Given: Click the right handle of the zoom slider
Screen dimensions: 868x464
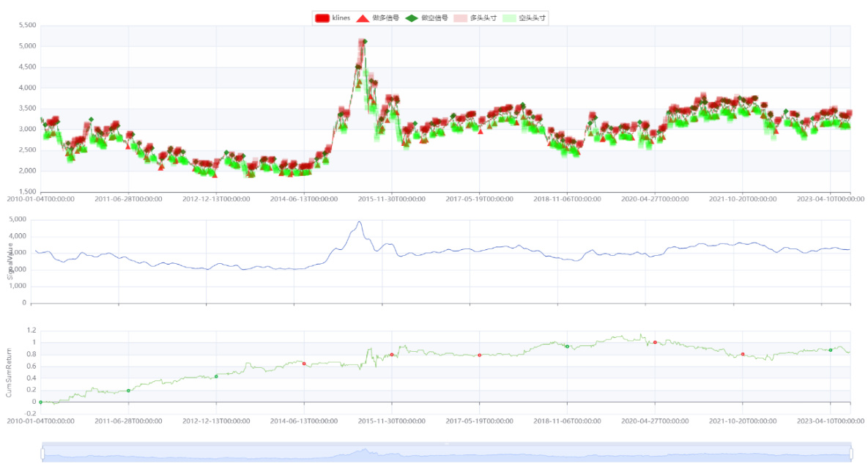Looking at the screenshot, I should 852,454.
